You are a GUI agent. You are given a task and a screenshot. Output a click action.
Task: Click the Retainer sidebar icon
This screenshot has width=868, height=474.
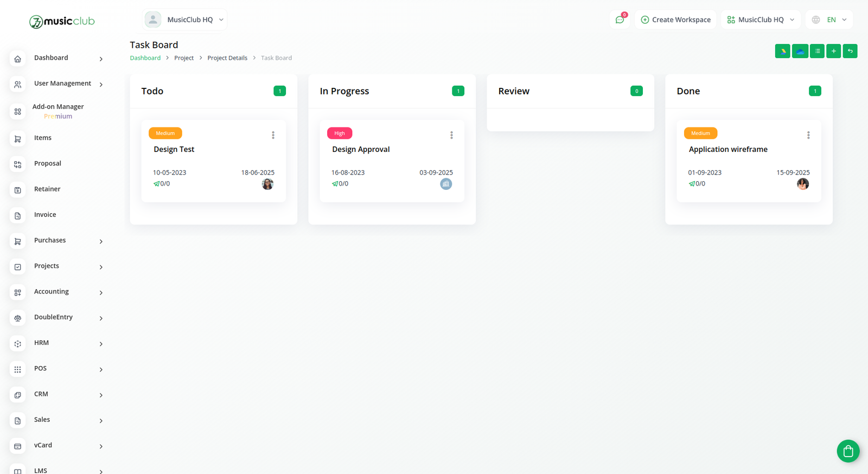coord(17,190)
